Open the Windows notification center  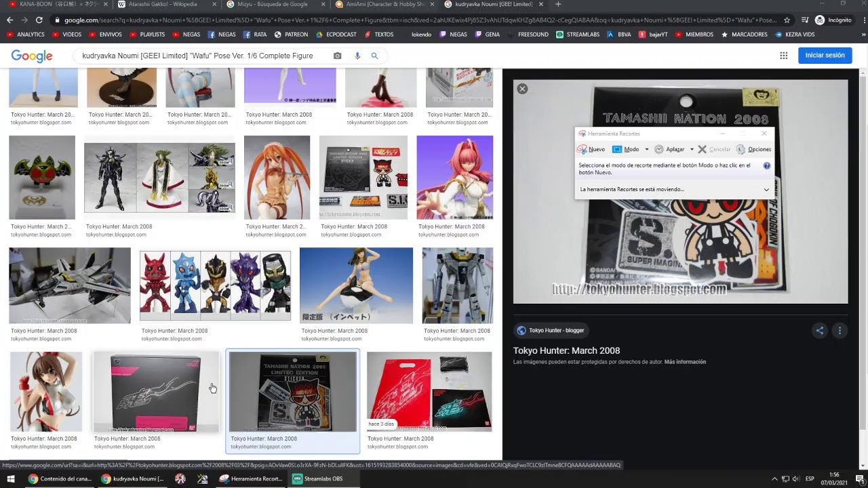[x=859, y=479]
